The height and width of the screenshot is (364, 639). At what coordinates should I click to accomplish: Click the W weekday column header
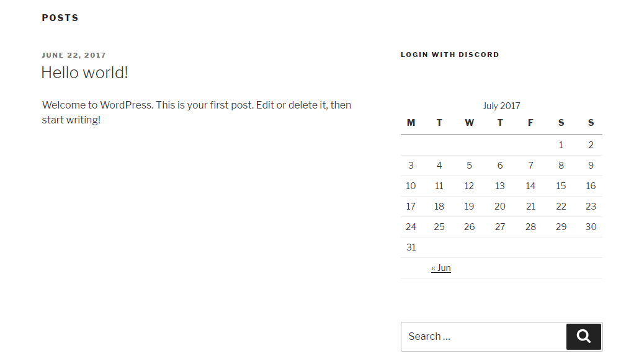click(470, 123)
